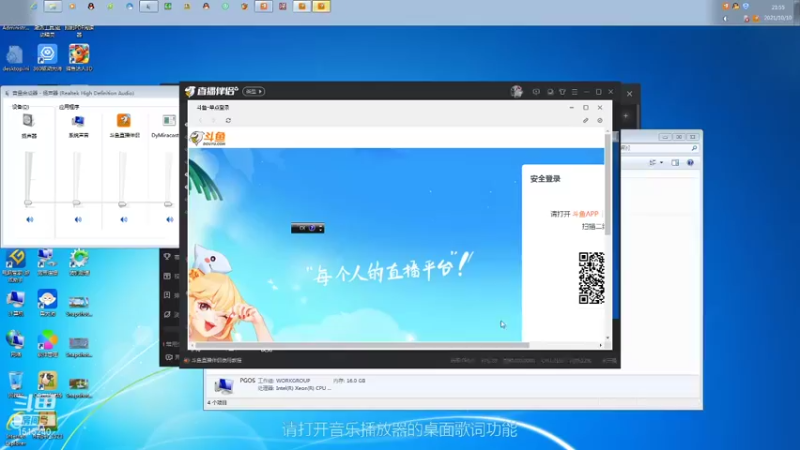800x450 pixels.
Task: Click the help icon in Explorer toolbar
Action: [x=690, y=163]
